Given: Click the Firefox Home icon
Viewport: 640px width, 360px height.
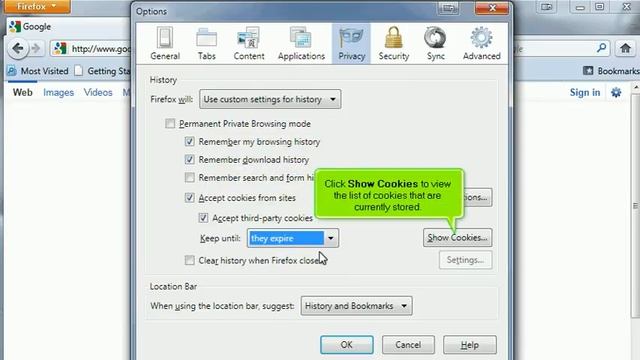Looking at the screenshot, I should tap(625, 49).
